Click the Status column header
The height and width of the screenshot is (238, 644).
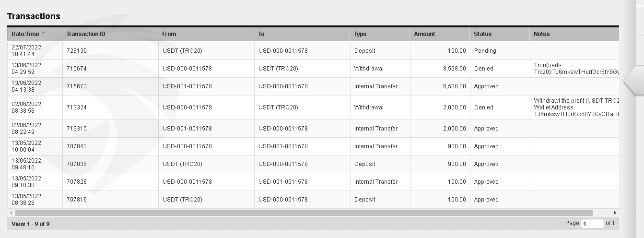tap(500, 34)
